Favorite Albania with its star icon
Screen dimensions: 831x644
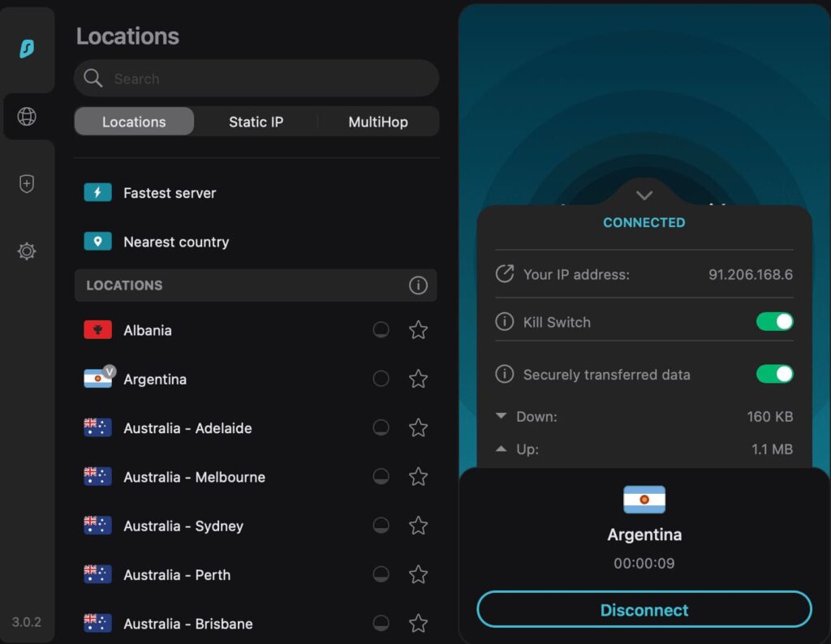(x=418, y=330)
